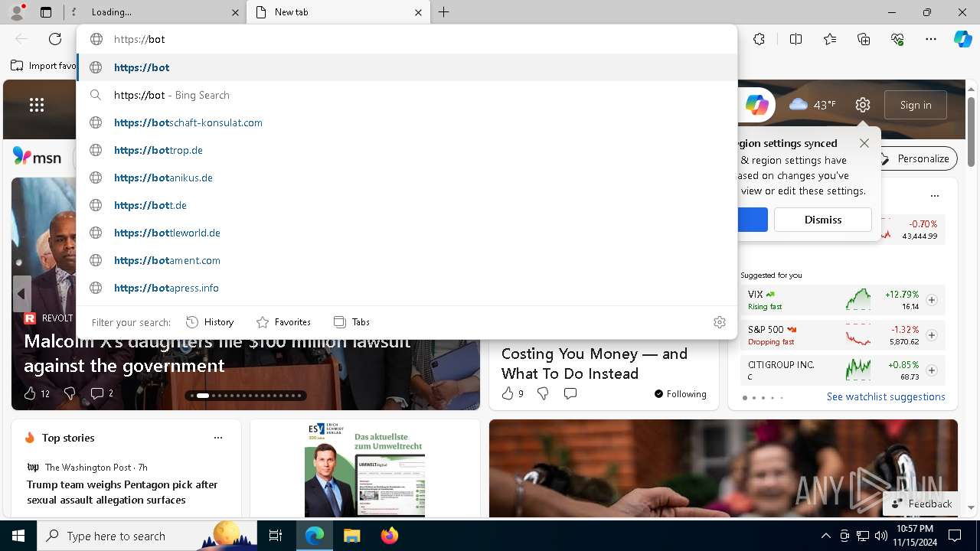The width and height of the screenshot is (980, 551).
Task: Like the Malcolm X story
Action: click(36, 393)
